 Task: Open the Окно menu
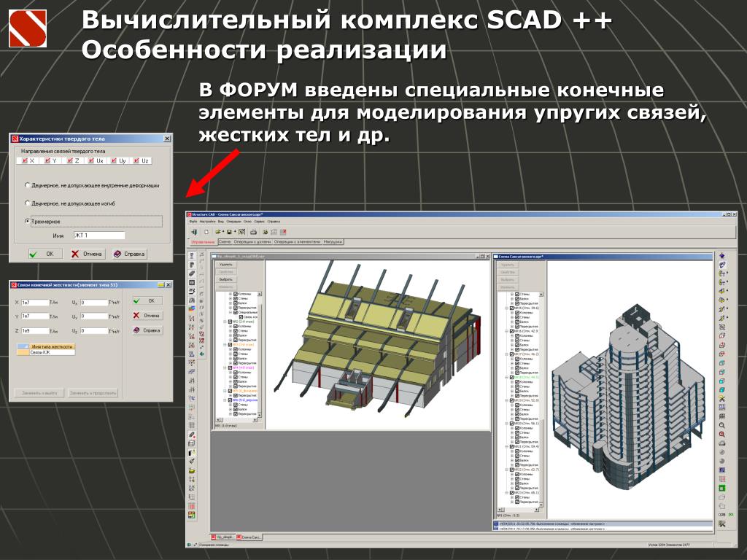pyautogui.click(x=248, y=222)
